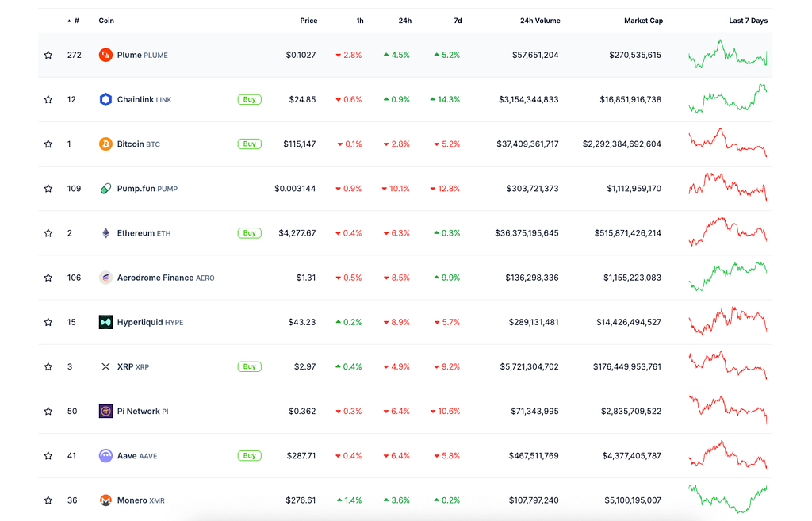Open Aerodrome Finance AERO coin page
The width and height of the screenshot is (812, 521).
(166, 278)
